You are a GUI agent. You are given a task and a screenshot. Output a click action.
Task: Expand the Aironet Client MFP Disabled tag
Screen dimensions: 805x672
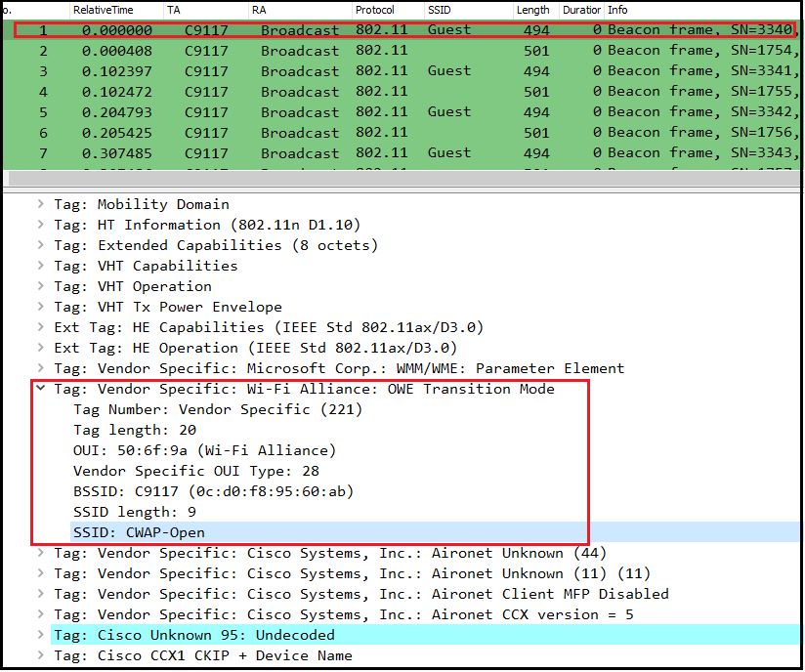pyautogui.click(x=39, y=594)
